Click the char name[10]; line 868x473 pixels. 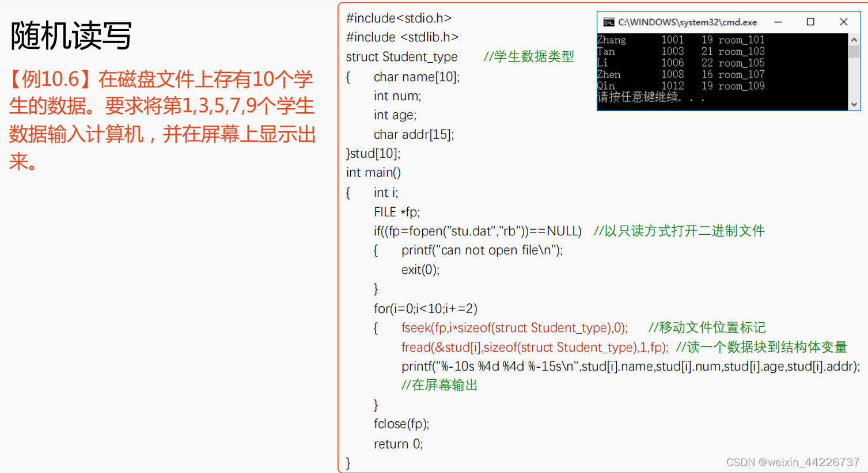(416, 77)
